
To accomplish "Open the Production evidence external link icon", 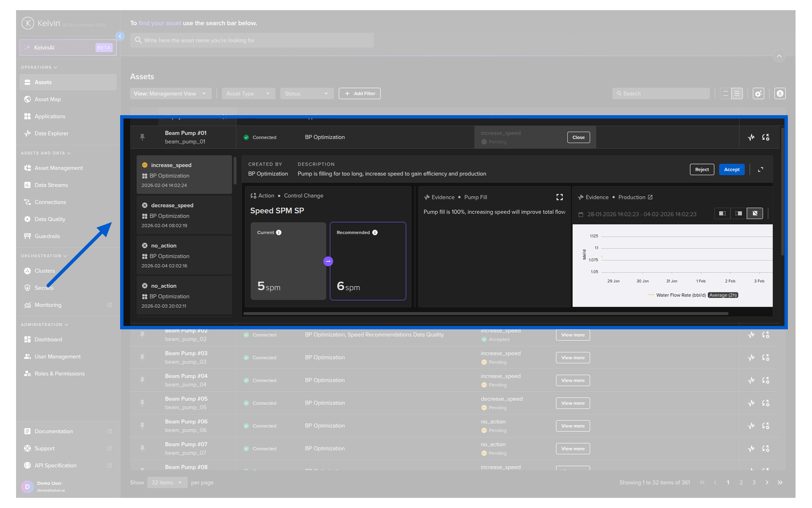I will click(650, 197).
